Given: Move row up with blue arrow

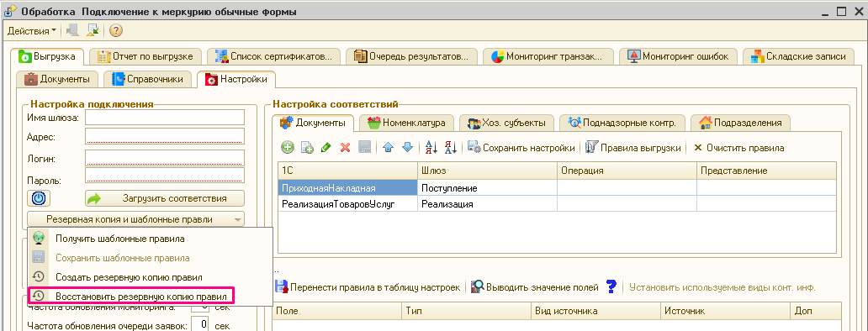Looking at the screenshot, I should (388, 148).
